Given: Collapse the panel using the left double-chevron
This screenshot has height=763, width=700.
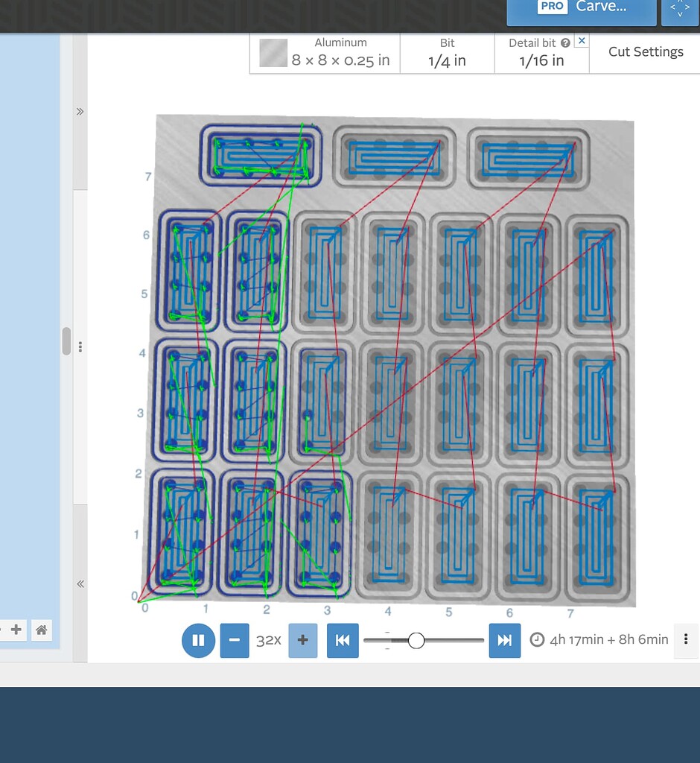Looking at the screenshot, I should [80, 583].
